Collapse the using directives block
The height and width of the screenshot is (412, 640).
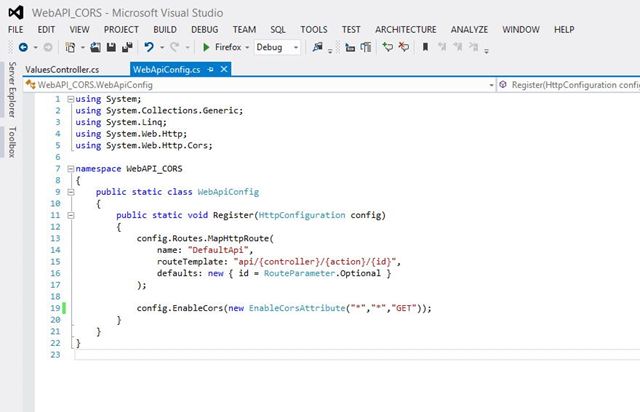click(71, 99)
